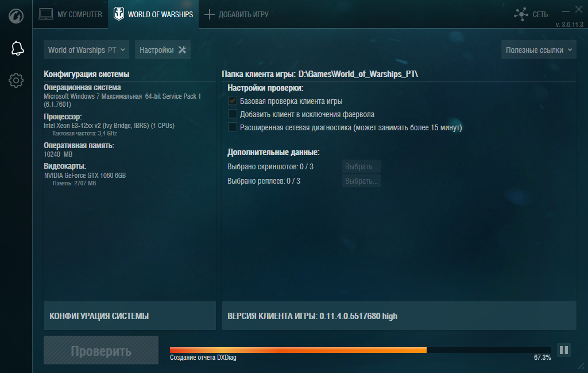
Task: Switch to the My Computer tab
Action: (x=71, y=14)
